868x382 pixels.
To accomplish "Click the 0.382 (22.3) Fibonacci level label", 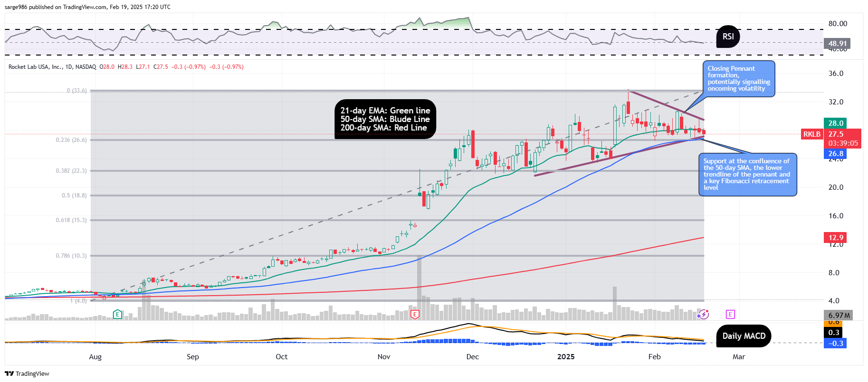I will (x=71, y=171).
